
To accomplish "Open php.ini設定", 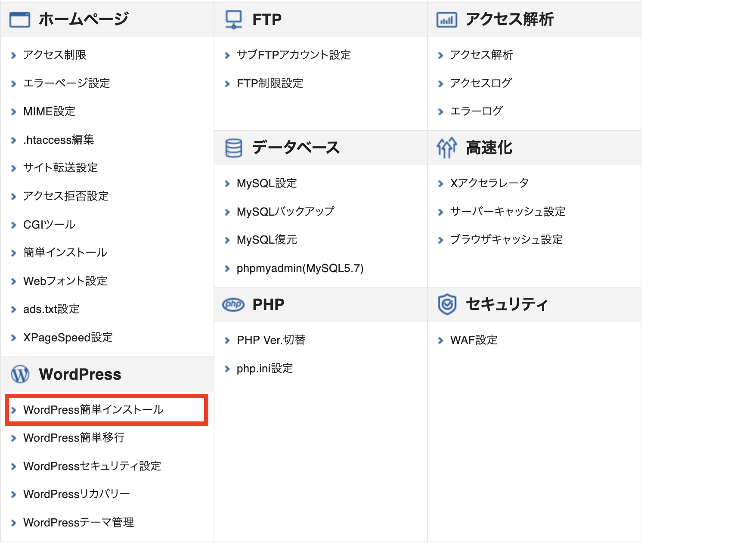I will click(x=265, y=368).
